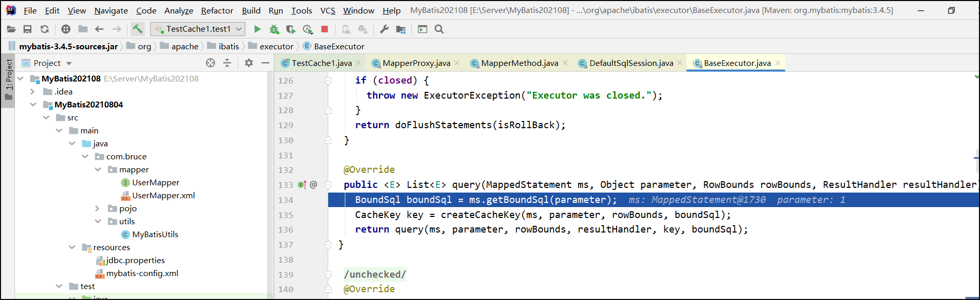Expand the .idea folder
Viewport: 980px width, 300px height.
click(x=33, y=92)
